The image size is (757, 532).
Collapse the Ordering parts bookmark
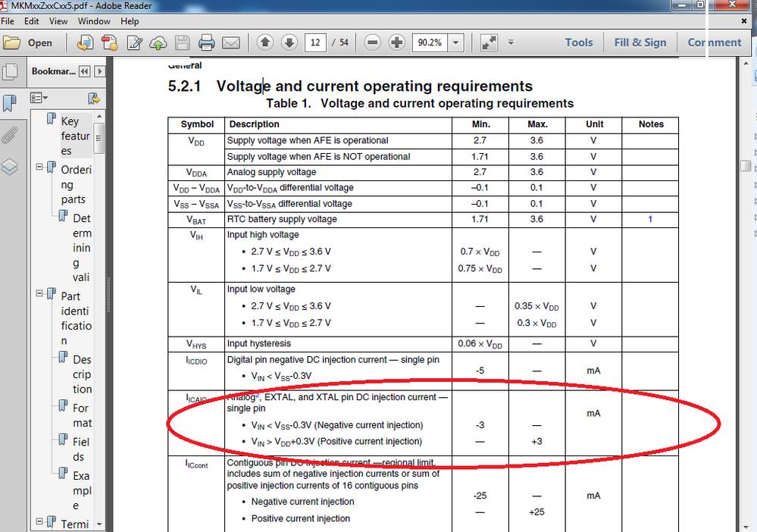[x=39, y=167]
